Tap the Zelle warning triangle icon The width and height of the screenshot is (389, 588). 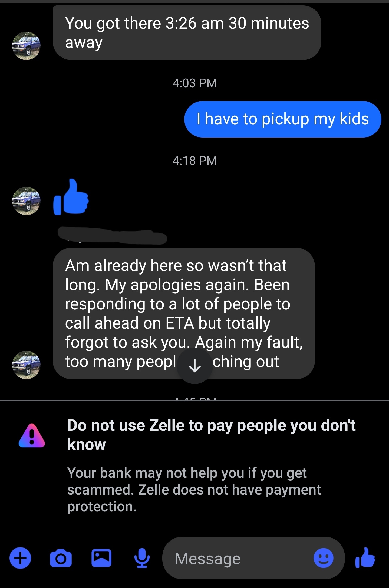[32, 436]
